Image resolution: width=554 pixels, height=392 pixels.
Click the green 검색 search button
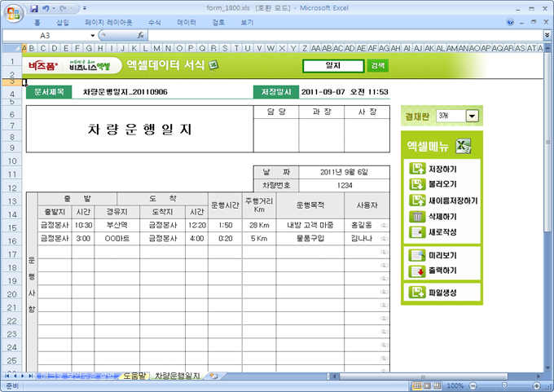tap(378, 65)
